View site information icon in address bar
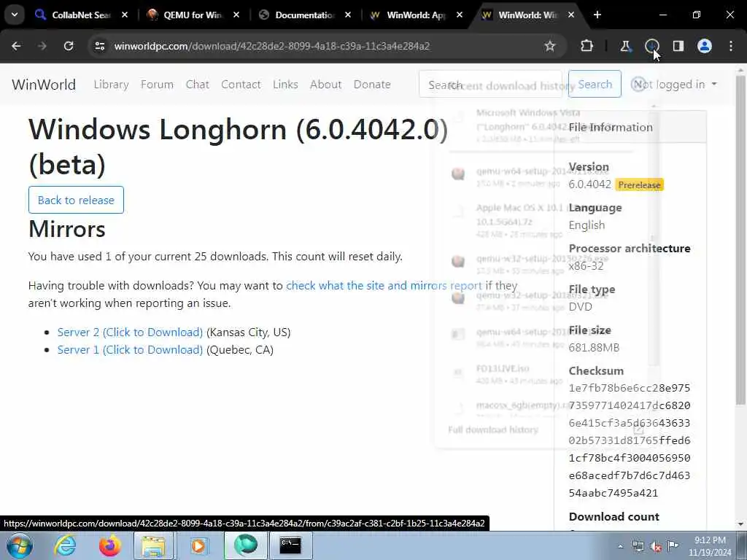 click(99, 46)
